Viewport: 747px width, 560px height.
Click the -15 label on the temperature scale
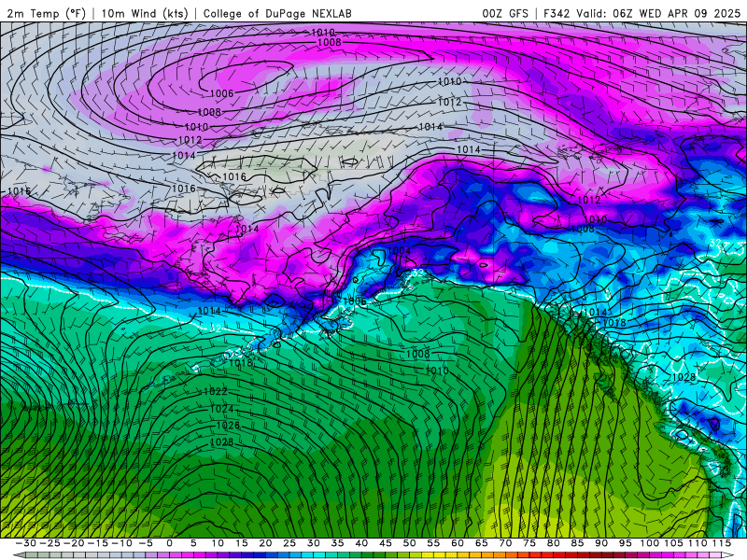click(97, 543)
